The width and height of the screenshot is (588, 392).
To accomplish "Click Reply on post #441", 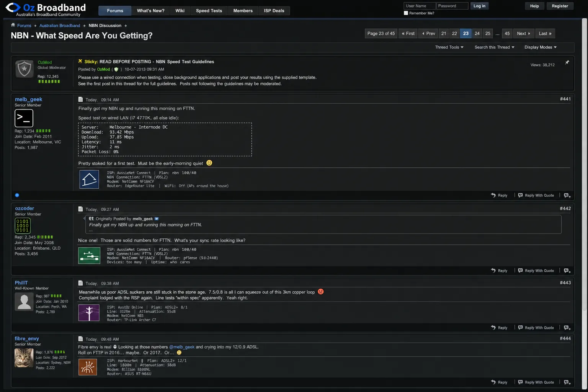I will pos(499,195).
